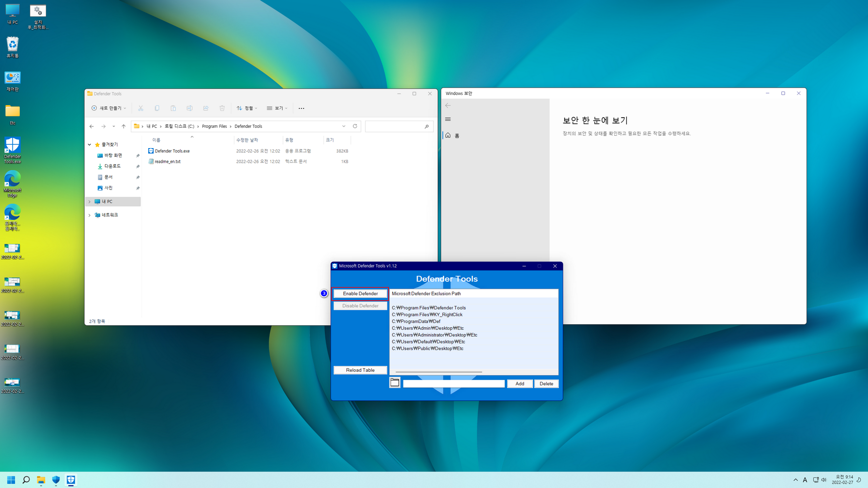Click the taskbar search icon
The height and width of the screenshot is (488, 868).
26,480
